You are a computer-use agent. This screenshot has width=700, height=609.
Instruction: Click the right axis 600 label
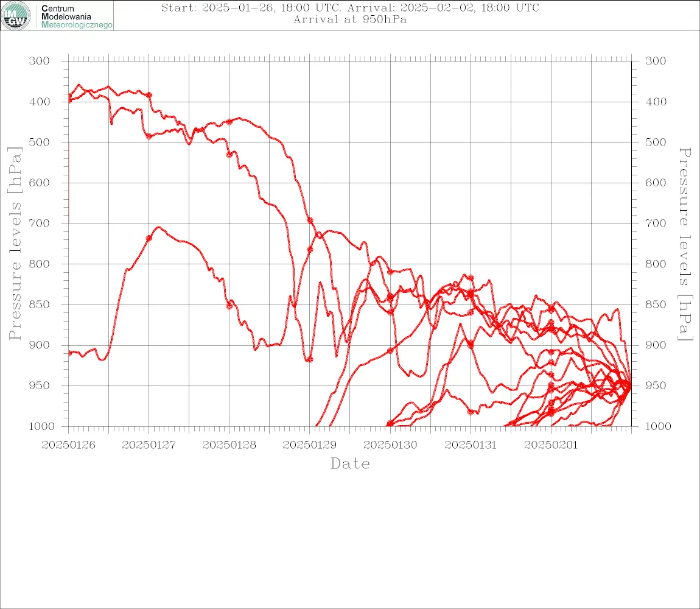point(656,183)
